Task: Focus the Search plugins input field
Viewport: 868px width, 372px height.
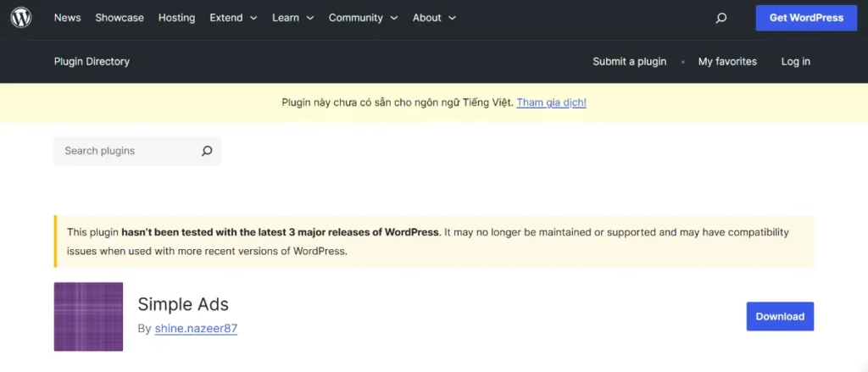Action: coord(127,151)
